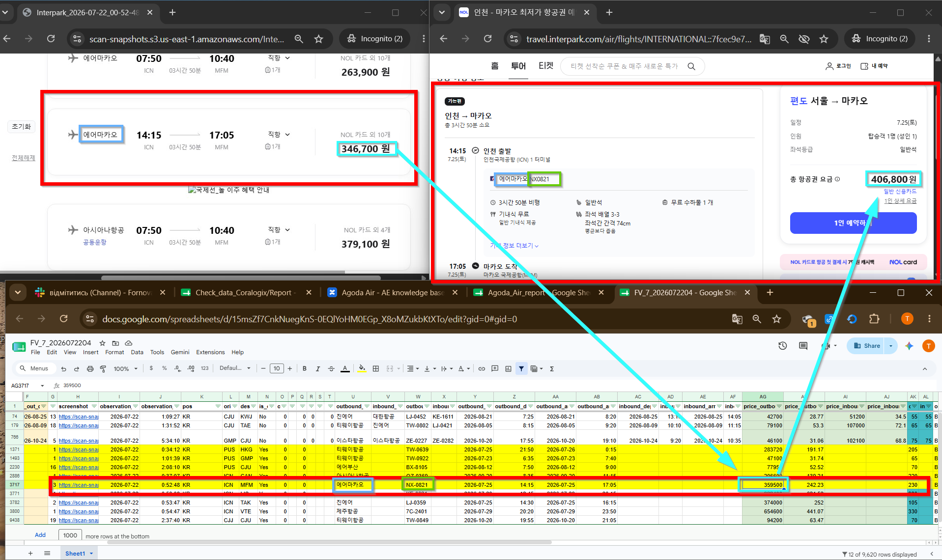This screenshot has height=560, width=942.
Task: Click the zoom magnifier in the scan-snapshots address bar
Action: click(299, 39)
